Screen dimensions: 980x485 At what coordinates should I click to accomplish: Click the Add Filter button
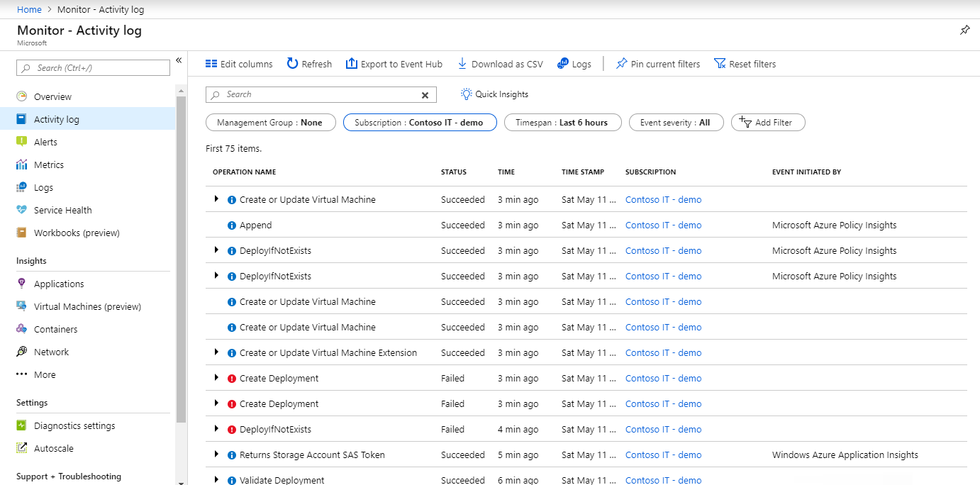768,123
